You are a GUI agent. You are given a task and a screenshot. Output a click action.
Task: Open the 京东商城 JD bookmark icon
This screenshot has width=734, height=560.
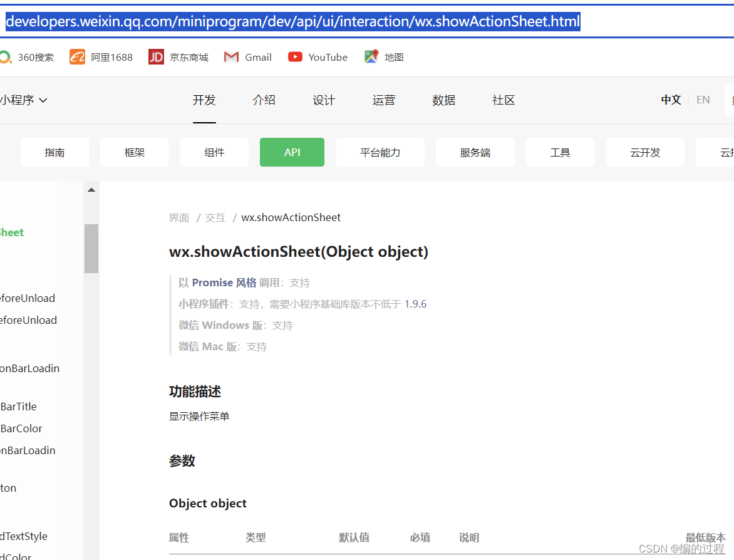tap(156, 57)
